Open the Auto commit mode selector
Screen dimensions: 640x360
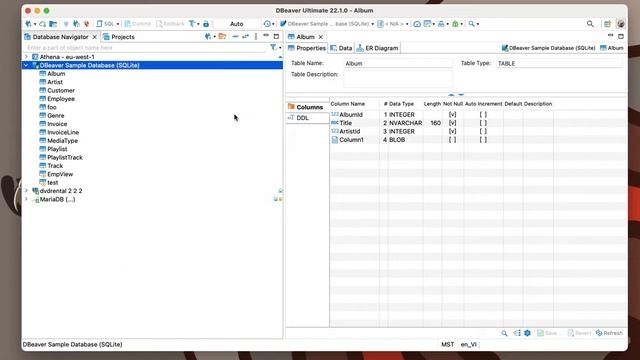coord(236,24)
